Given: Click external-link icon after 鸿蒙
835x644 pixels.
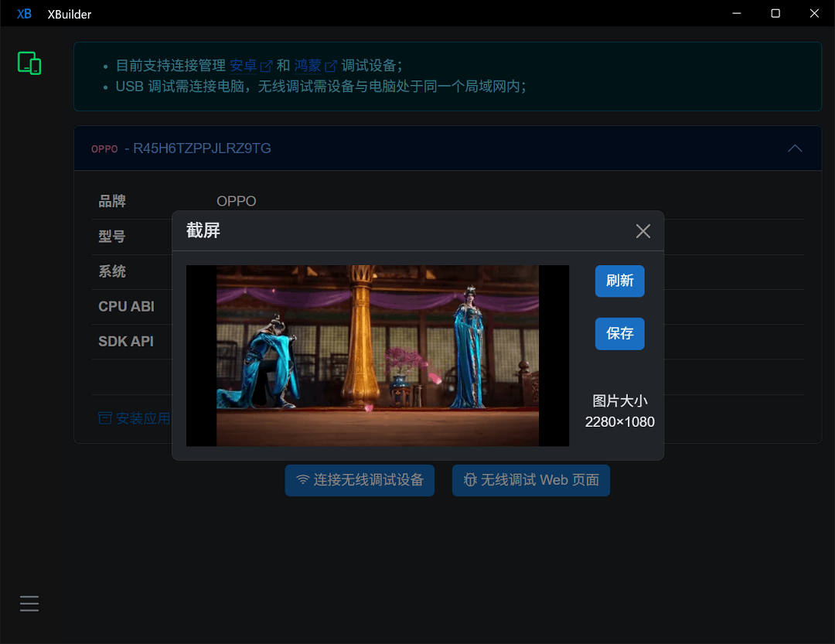Looking at the screenshot, I should click(331, 66).
